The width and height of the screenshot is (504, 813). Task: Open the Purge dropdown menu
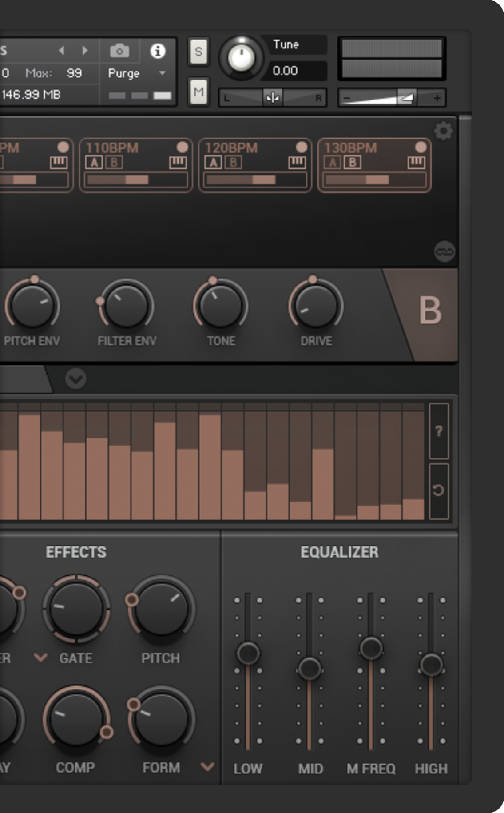pos(137,73)
